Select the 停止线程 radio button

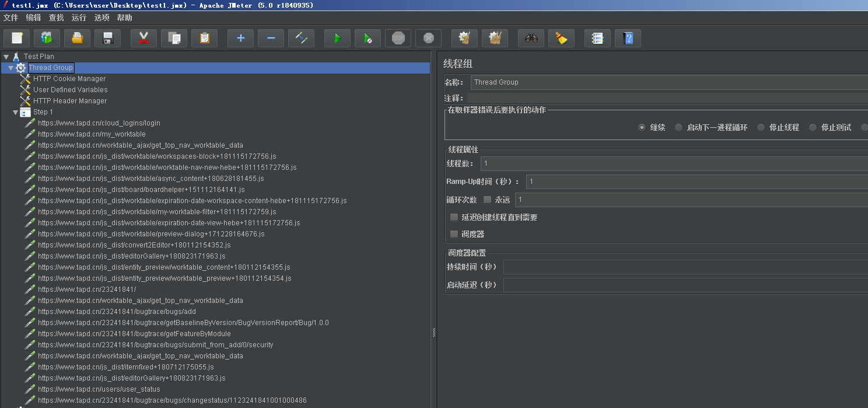[x=761, y=127]
